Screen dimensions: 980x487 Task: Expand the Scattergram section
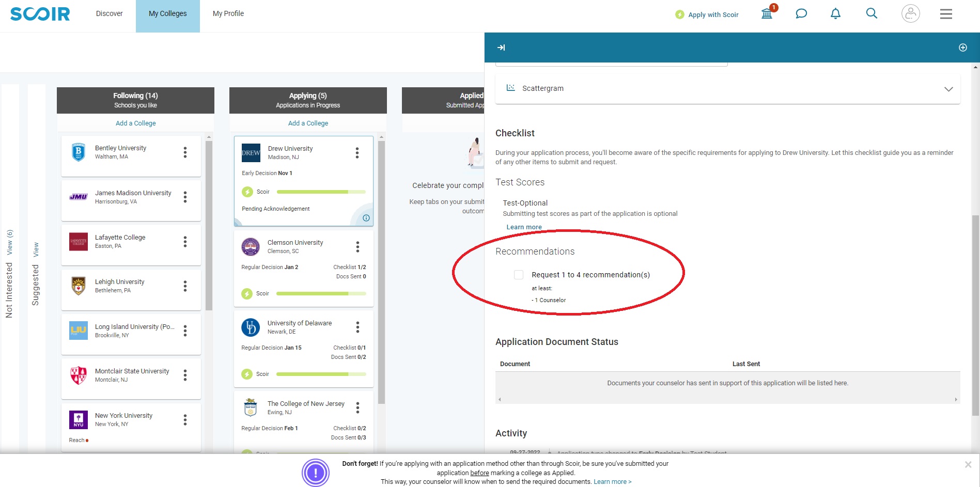click(727, 89)
